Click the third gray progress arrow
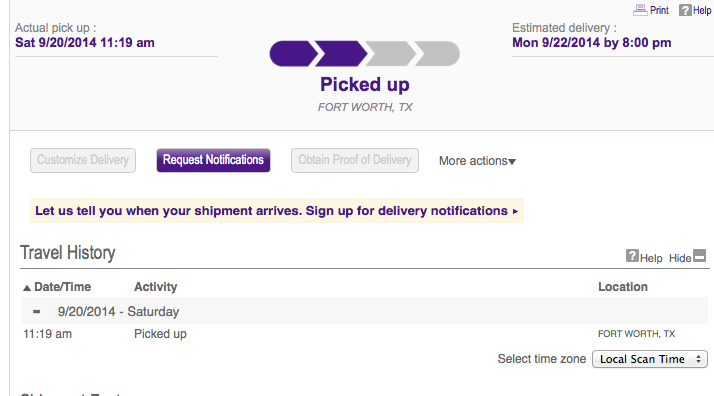 pyautogui.click(x=391, y=54)
